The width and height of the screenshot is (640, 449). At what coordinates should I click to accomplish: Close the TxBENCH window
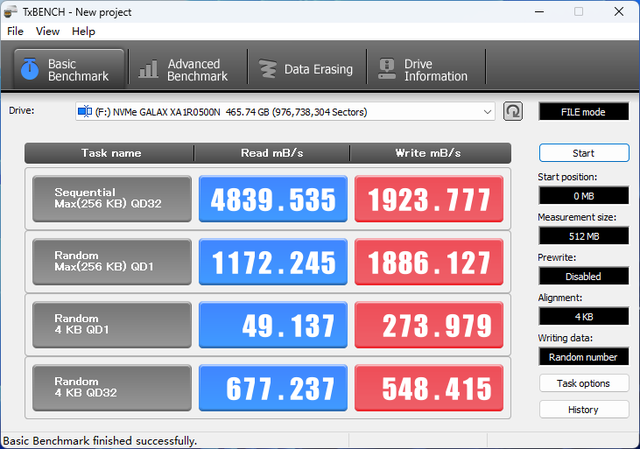619,12
